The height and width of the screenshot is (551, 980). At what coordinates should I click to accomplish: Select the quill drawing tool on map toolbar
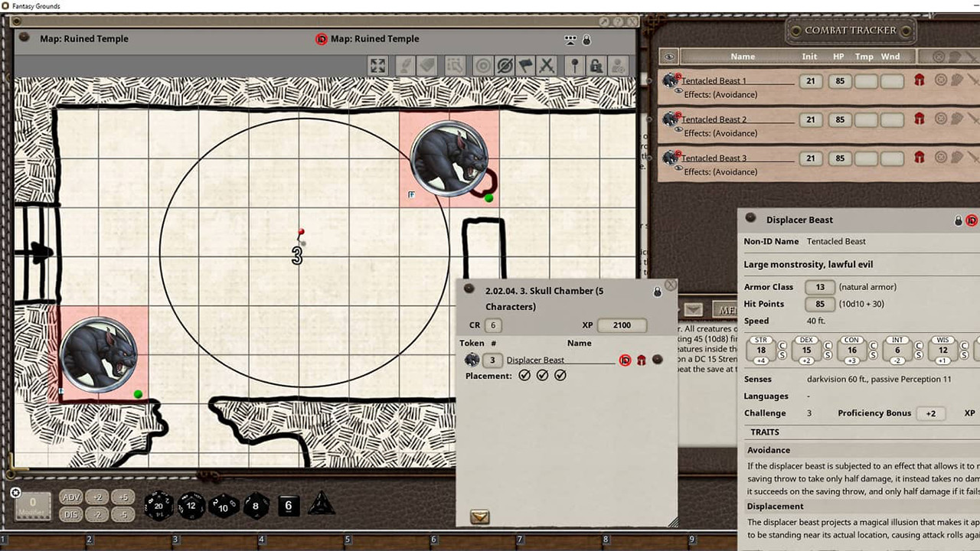(404, 66)
